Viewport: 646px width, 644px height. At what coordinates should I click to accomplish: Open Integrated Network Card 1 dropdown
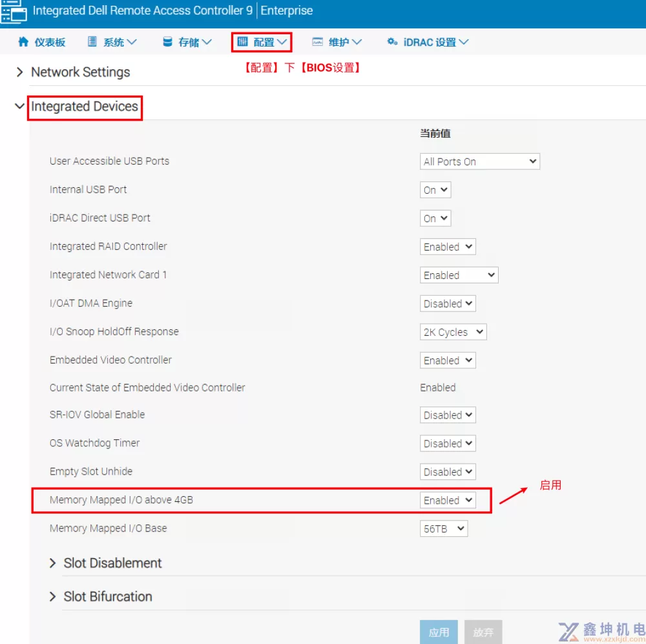pos(459,275)
